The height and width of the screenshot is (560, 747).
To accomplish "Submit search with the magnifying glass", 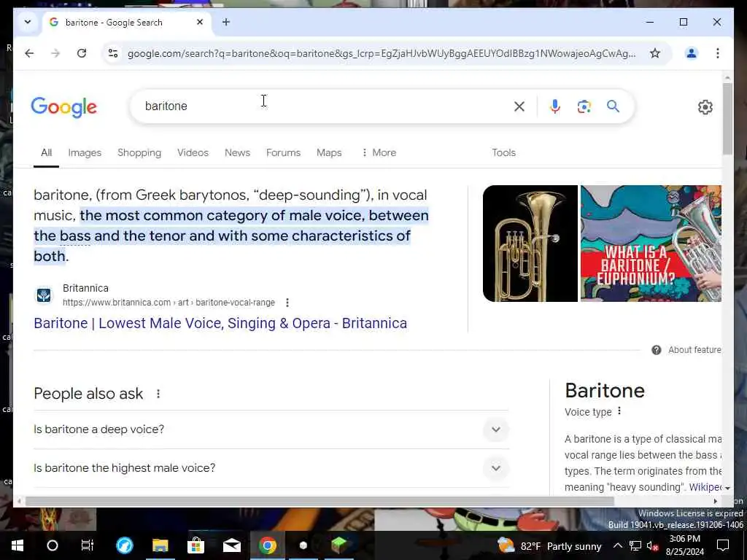I will point(613,106).
